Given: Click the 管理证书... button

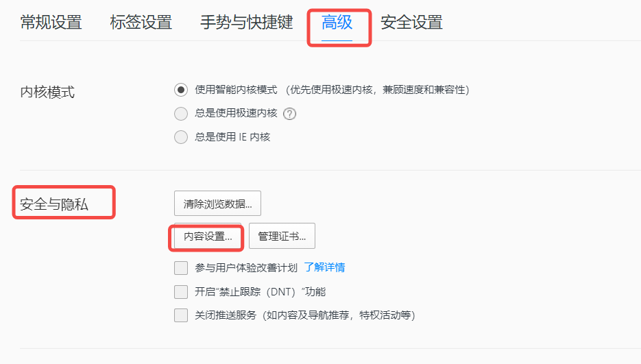Looking at the screenshot, I should coord(282,236).
